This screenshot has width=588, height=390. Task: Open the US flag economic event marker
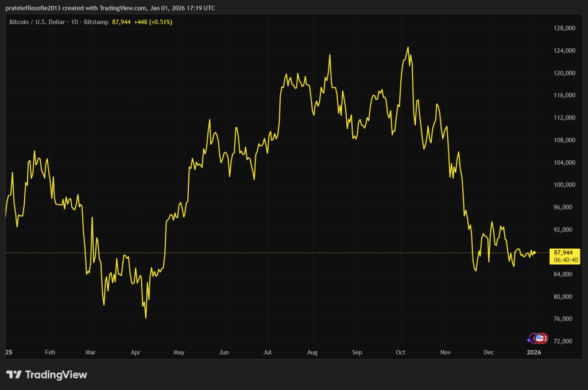tap(540, 338)
